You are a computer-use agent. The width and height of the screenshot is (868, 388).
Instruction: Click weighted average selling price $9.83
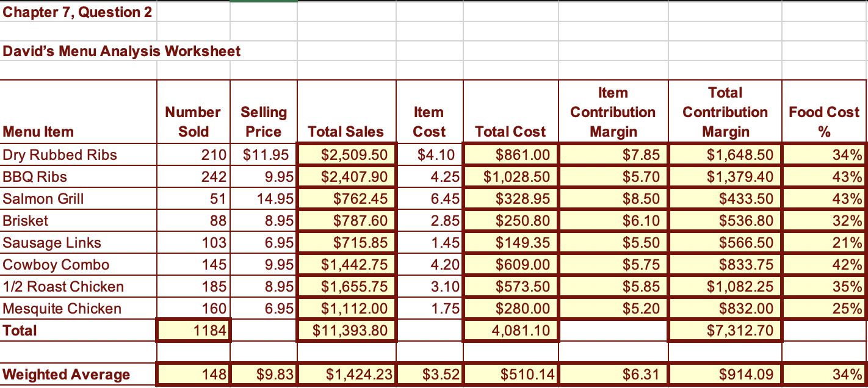[264, 374]
